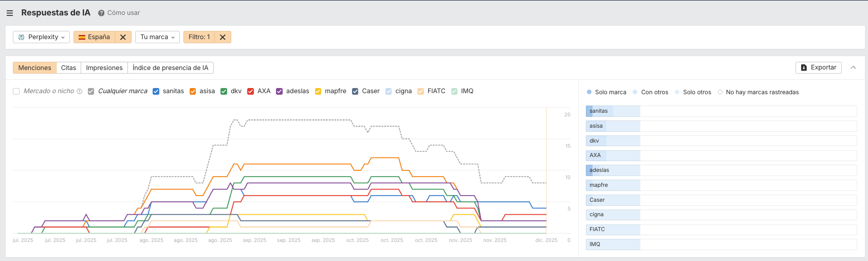
Task: Clear the Filtro: 1 filter
Action: tap(223, 37)
